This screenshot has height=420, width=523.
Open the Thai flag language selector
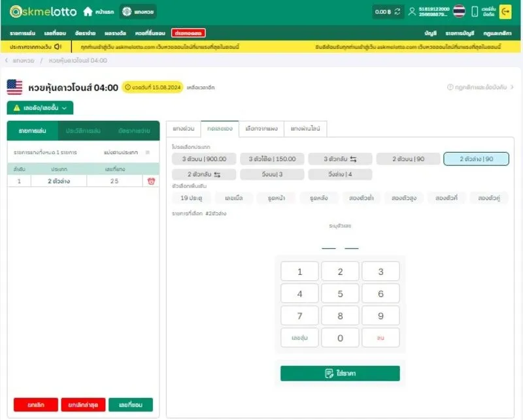(x=459, y=12)
